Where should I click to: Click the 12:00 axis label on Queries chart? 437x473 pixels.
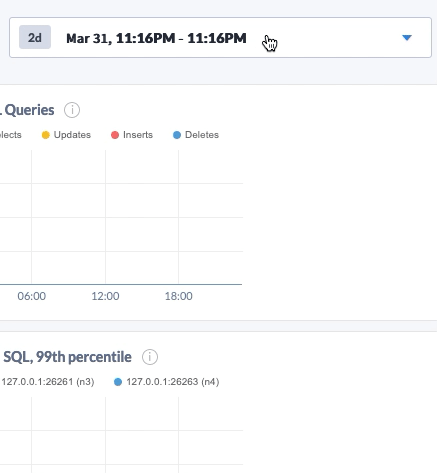[105, 296]
